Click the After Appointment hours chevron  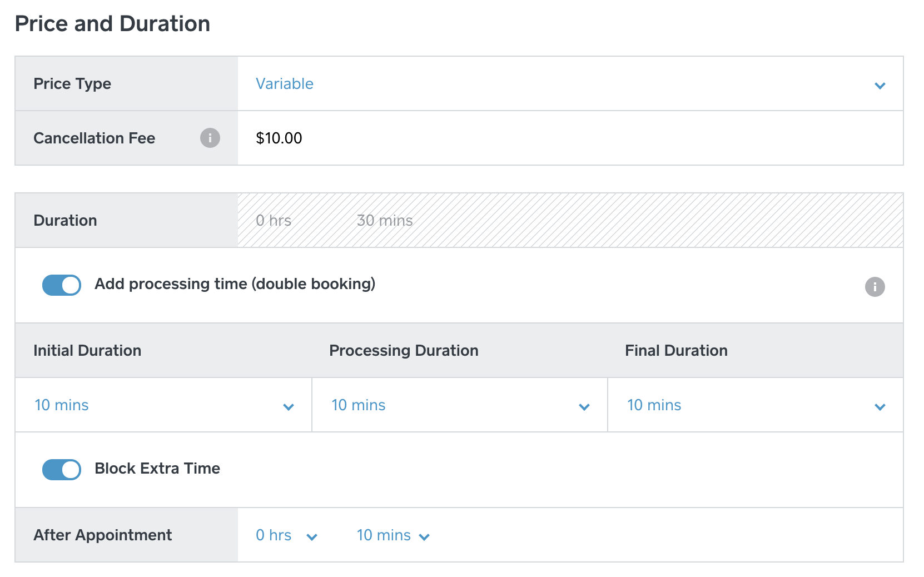(312, 537)
